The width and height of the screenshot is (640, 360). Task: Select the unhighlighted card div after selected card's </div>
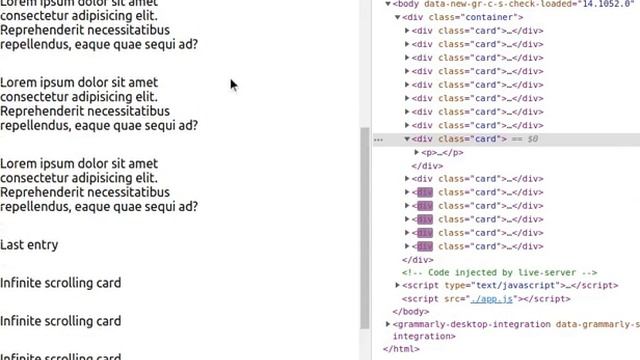pyautogui.click(x=478, y=179)
